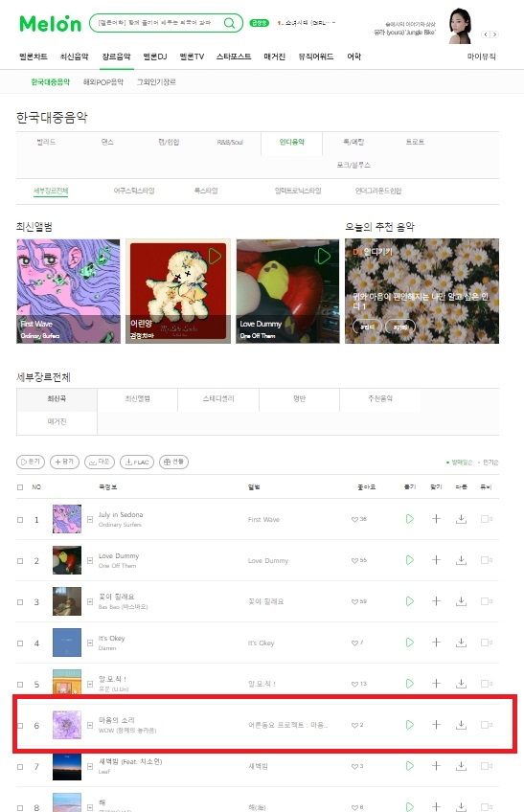Play the song July in Sedona
524x812 pixels.
click(x=409, y=519)
